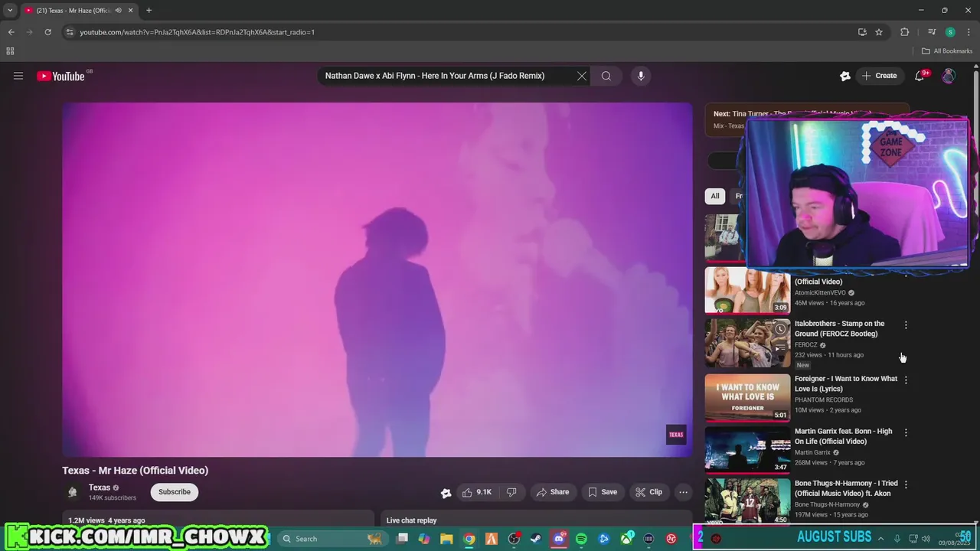The height and width of the screenshot is (551, 980).
Task: Save the video to a playlist
Action: coord(603,492)
